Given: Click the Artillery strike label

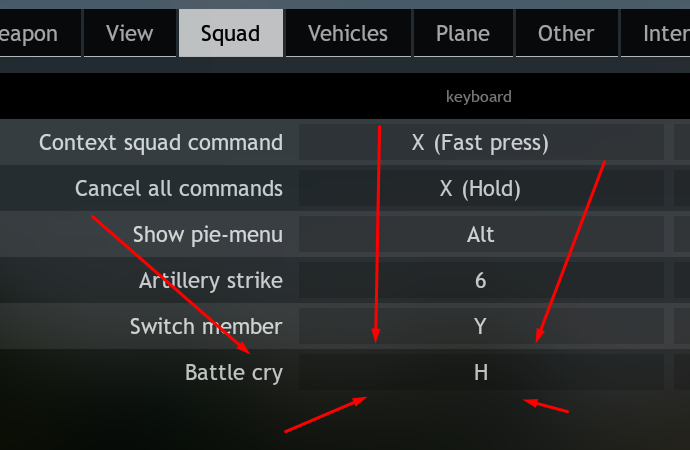Looking at the screenshot, I should point(211,281).
